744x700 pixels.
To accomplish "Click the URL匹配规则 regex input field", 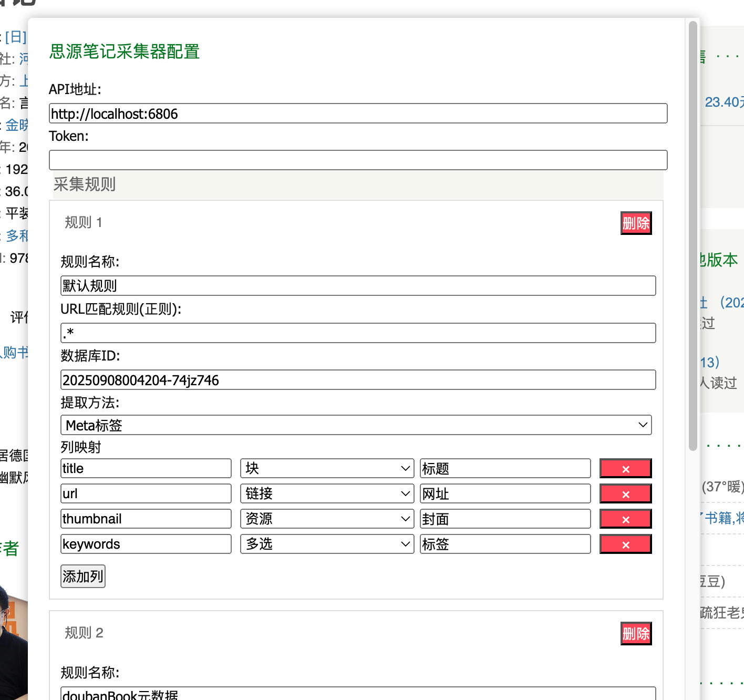I will tap(358, 333).
